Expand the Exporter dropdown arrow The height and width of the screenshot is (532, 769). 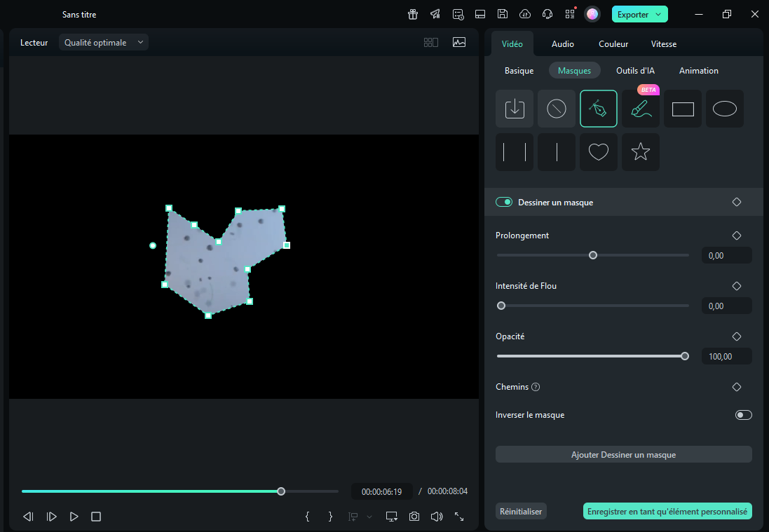coord(658,14)
